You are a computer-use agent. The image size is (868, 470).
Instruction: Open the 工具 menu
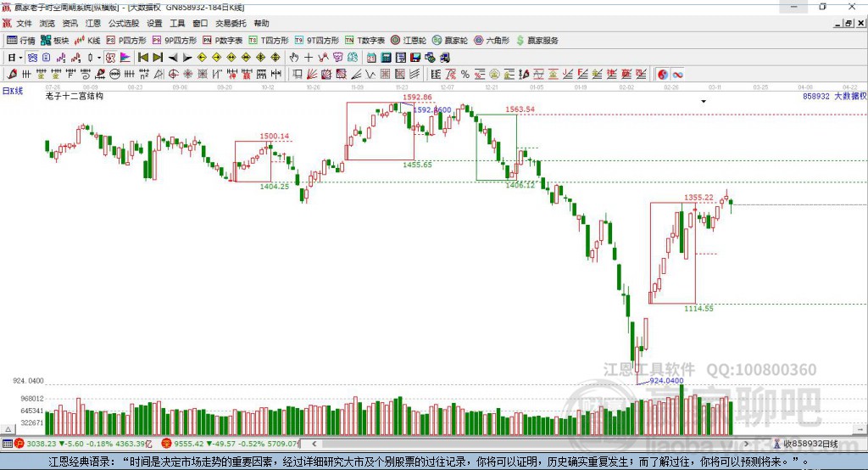click(x=177, y=23)
